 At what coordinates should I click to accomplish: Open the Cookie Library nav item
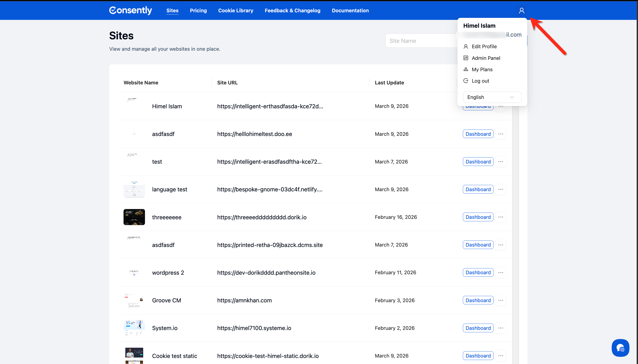click(235, 10)
